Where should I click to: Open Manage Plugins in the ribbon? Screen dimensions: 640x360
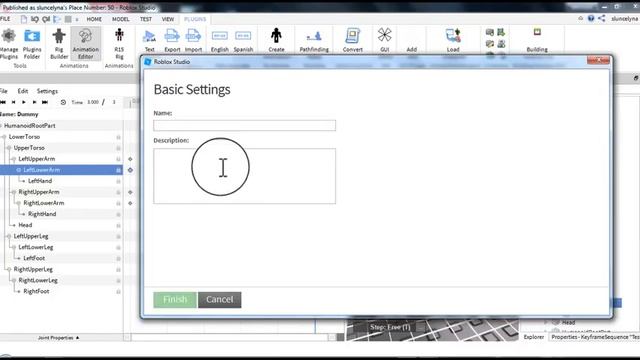[9, 44]
